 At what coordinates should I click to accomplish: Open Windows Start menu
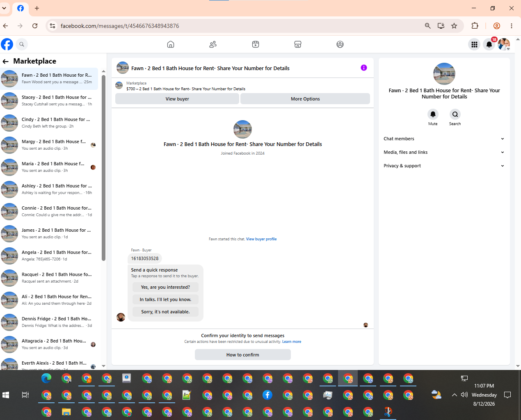coord(6,395)
